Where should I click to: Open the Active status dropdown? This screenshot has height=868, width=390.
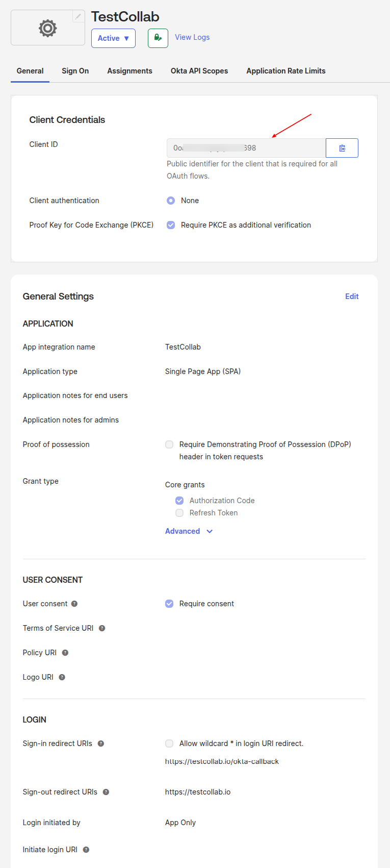(x=113, y=38)
